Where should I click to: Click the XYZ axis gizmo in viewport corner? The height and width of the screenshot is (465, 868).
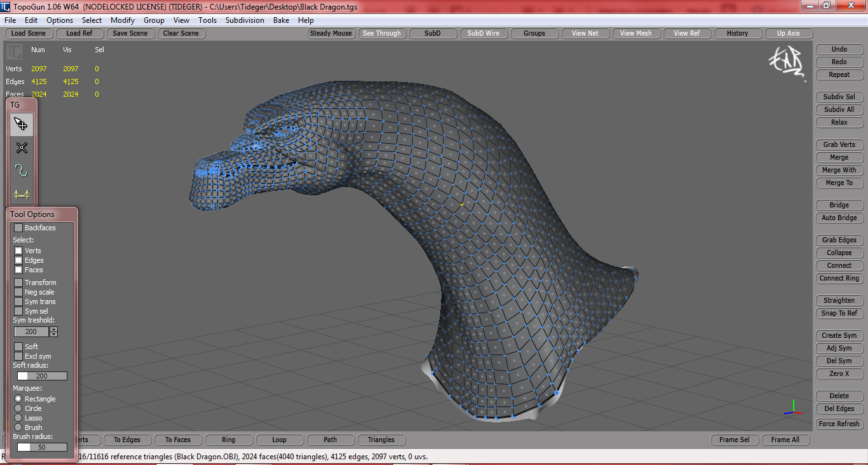792,407
